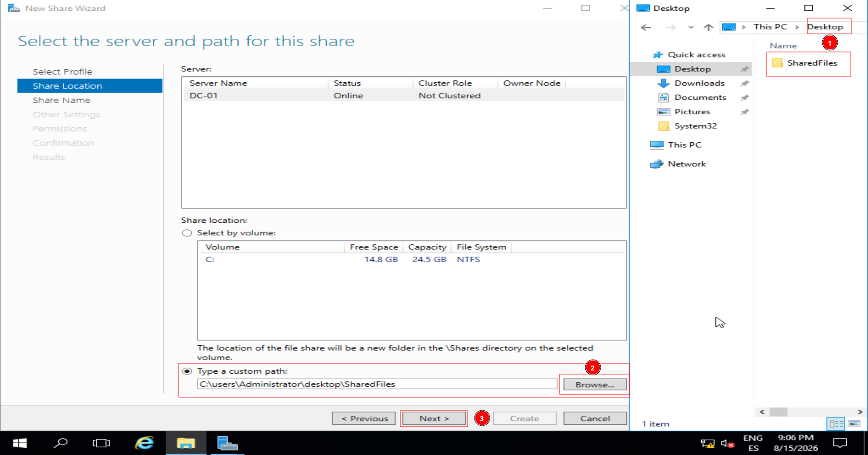Open Server Manager taskbar icon
This screenshot has height=455, width=868.
(x=227, y=443)
